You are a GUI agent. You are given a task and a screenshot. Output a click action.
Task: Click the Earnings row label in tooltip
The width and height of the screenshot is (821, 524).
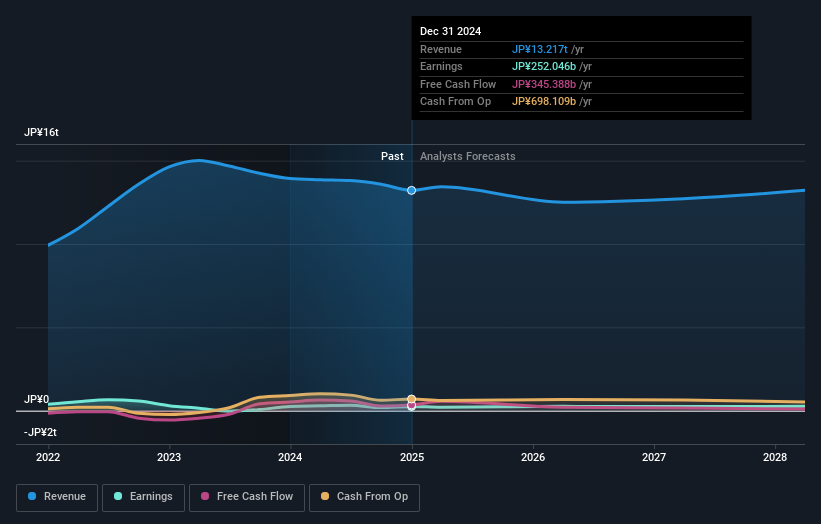pos(441,66)
